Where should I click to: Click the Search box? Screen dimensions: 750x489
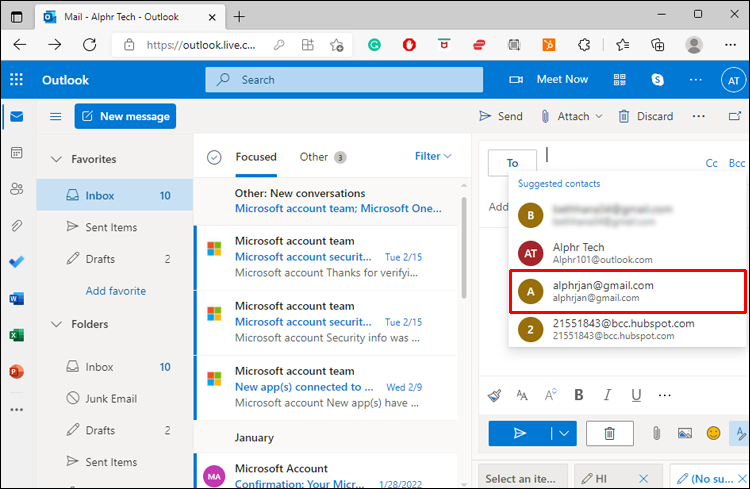coord(344,79)
